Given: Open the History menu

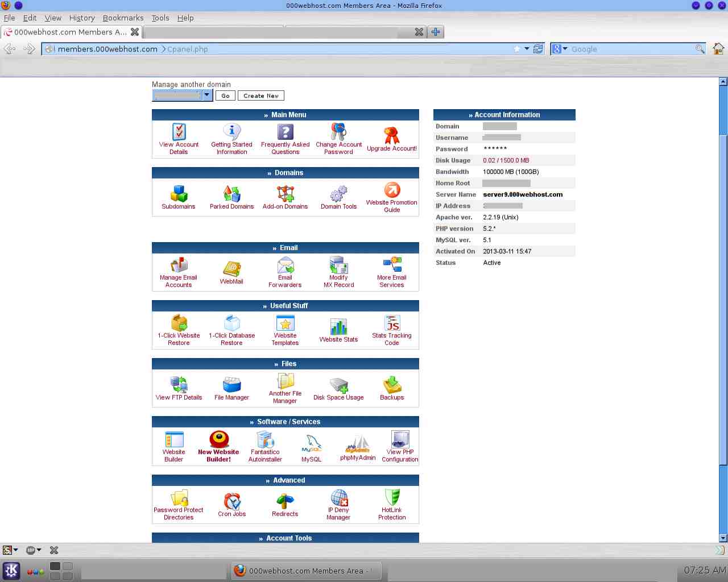Looking at the screenshot, I should coord(82,18).
